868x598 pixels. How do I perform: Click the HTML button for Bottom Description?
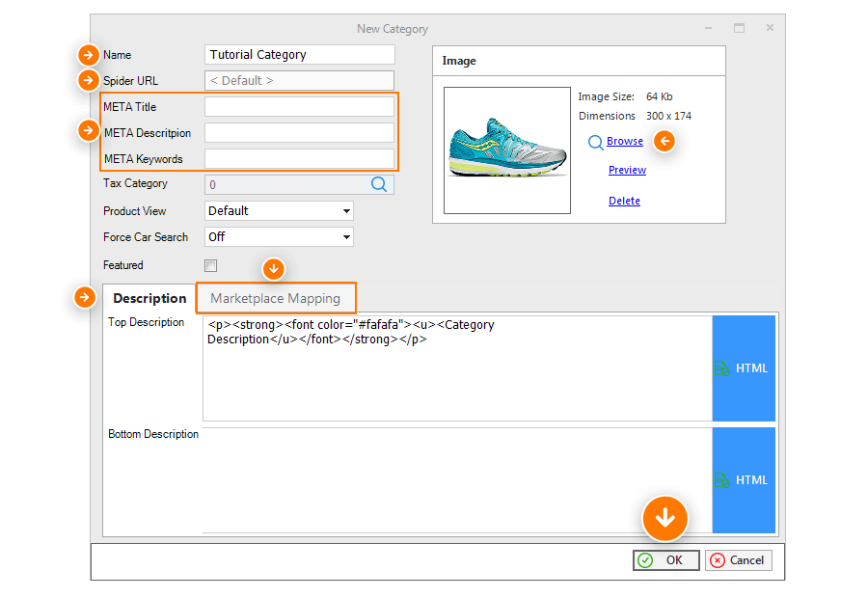coord(744,480)
